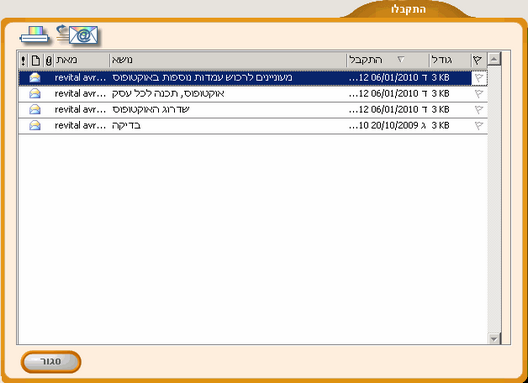The width and height of the screenshot is (528, 383).
Task: Select the message with subject שדרוג האוקטופוס
Action: pyautogui.click(x=253, y=109)
